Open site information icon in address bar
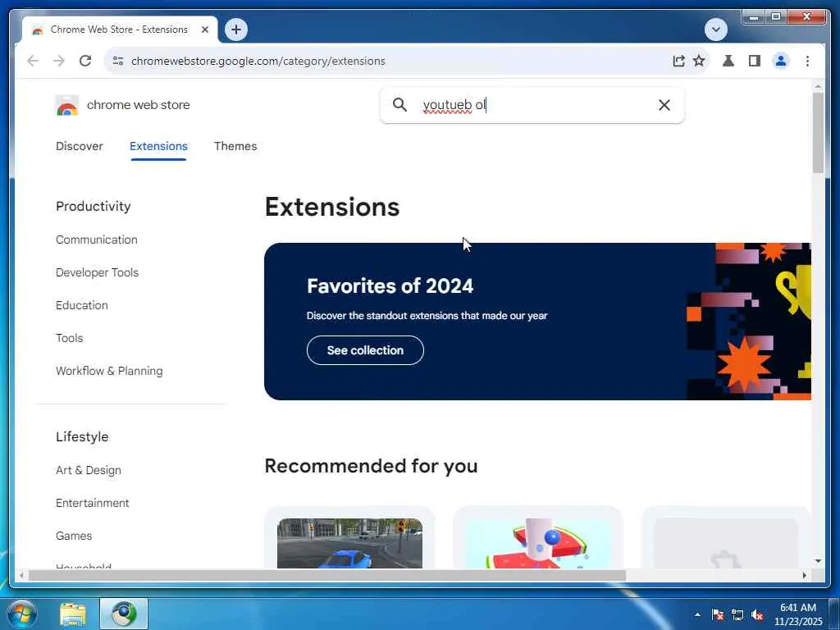 (x=118, y=61)
